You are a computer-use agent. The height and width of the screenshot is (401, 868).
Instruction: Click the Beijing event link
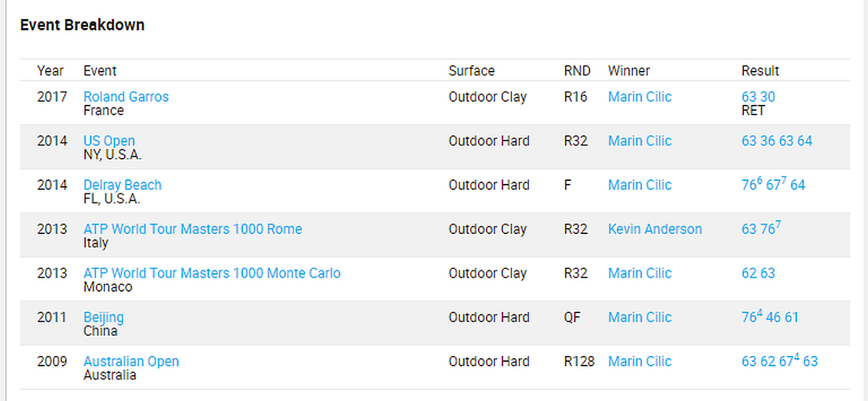(x=103, y=318)
